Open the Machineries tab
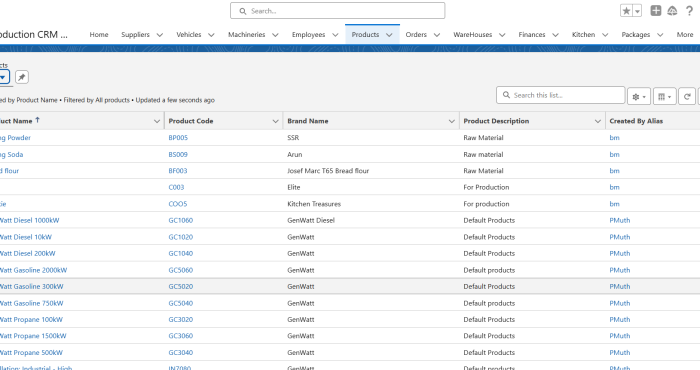Screen dimensions: 700x370 pyautogui.click(x=246, y=34)
